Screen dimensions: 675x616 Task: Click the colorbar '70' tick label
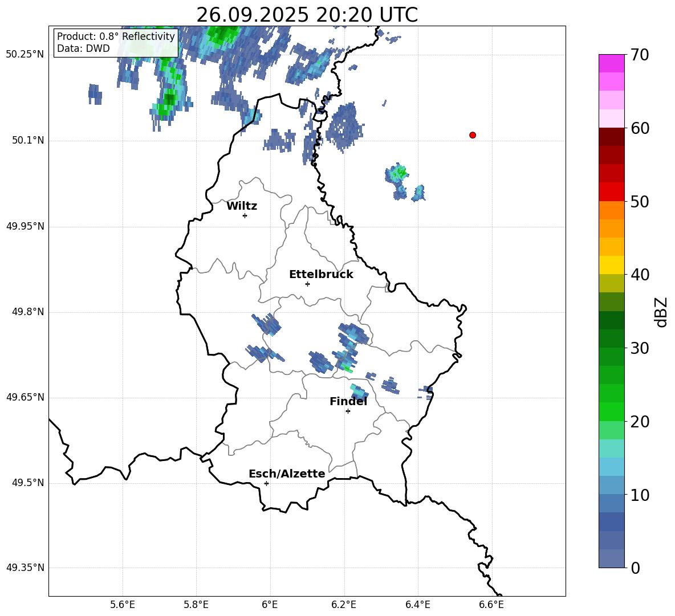coord(640,55)
